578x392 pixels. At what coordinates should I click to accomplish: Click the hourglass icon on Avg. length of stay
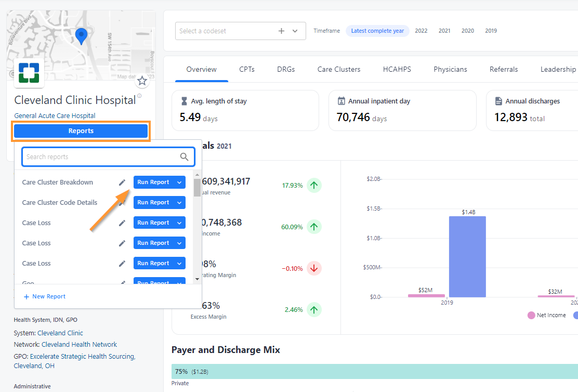pyautogui.click(x=184, y=101)
